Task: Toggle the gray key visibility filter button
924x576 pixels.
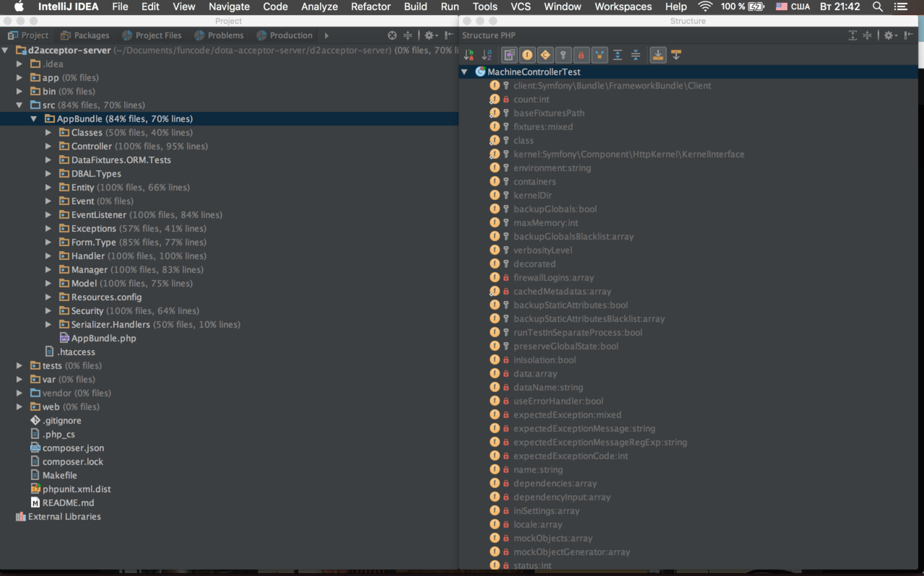Action: coord(564,55)
